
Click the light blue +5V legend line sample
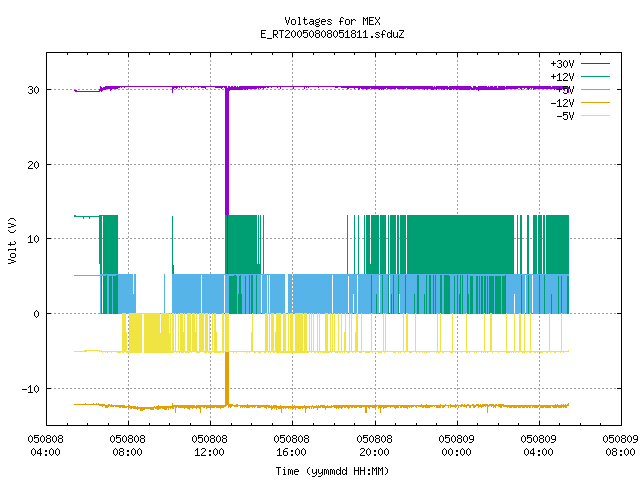[595, 89]
